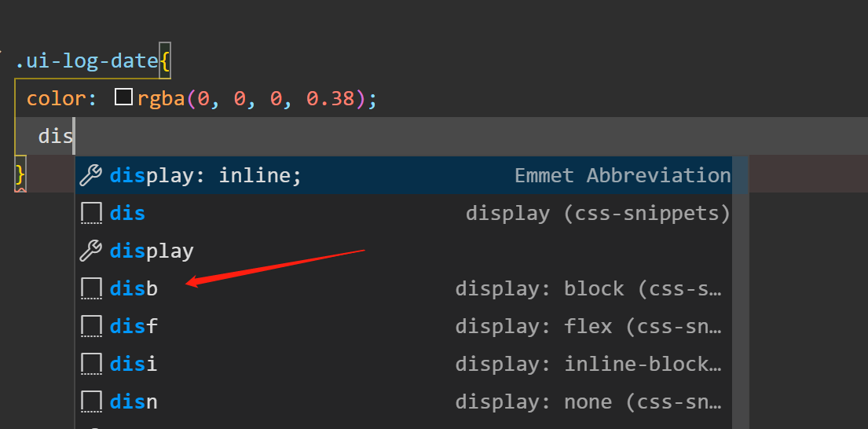Click 'display (css-snippets)' description text
This screenshot has width=868, height=429.
click(x=599, y=213)
